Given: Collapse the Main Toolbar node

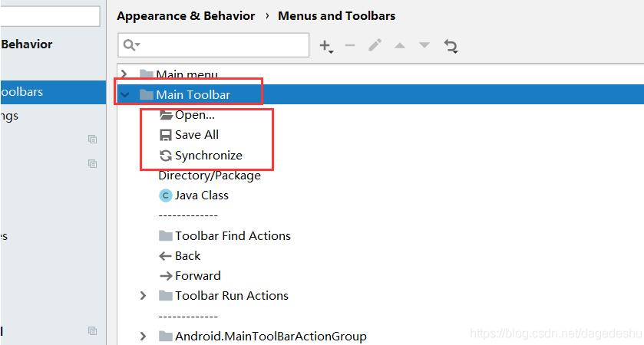Looking at the screenshot, I should 125,95.
